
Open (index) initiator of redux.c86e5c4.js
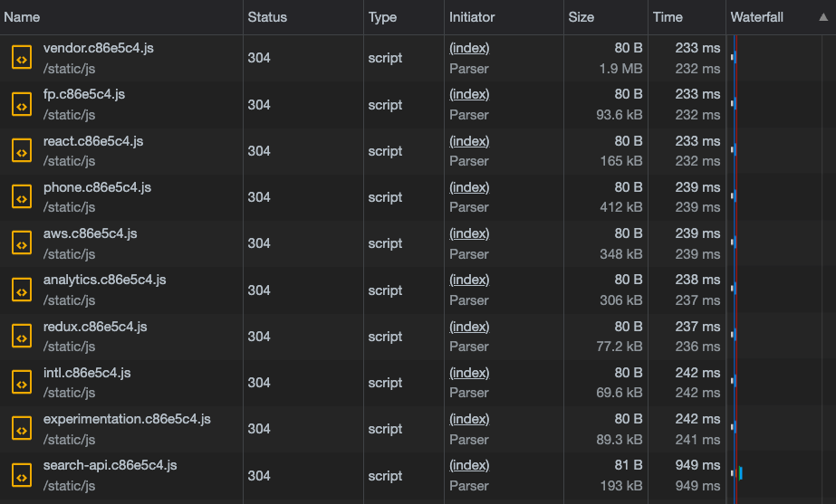[x=469, y=327]
